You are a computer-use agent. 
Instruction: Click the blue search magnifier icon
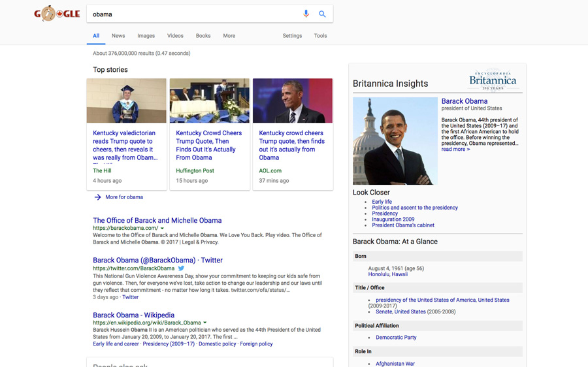point(322,14)
